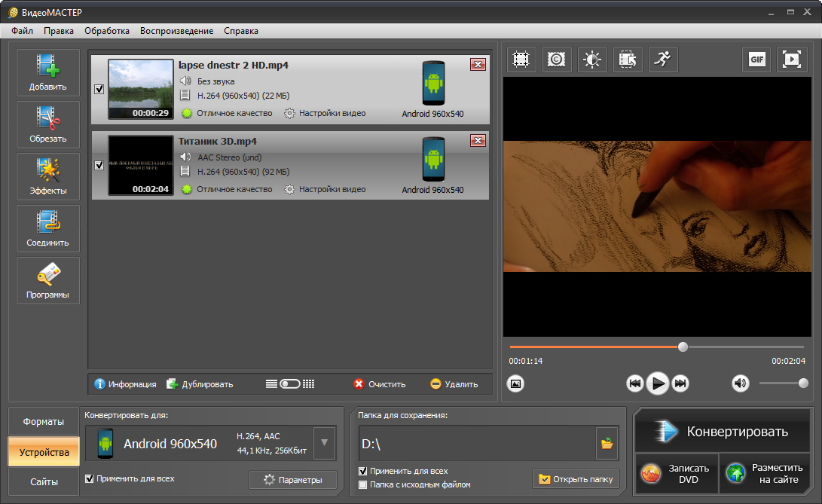Play the preview video

tap(658, 383)
